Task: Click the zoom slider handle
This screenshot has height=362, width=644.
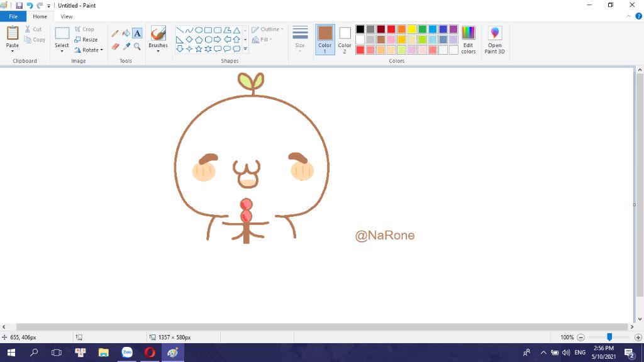Action: [609, 337]
